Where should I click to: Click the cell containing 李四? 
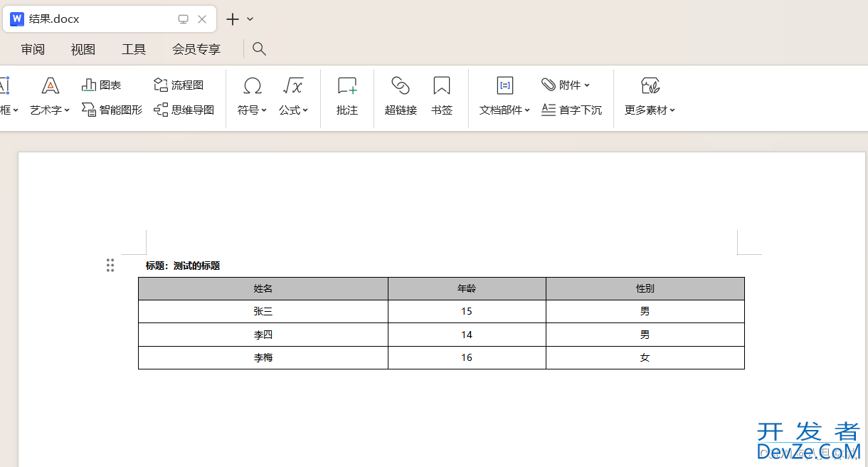pyautogui.click(x=263, y=335)
